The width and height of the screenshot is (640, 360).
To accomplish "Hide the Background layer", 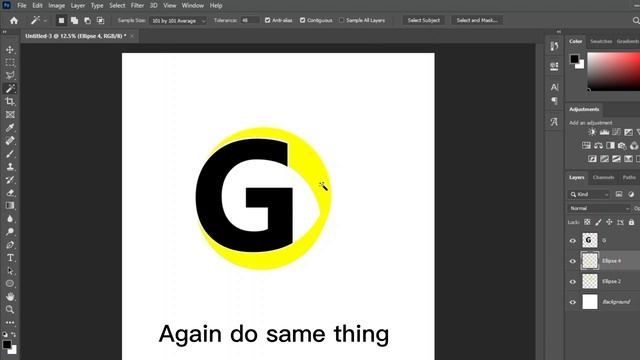I will coord(573,302).
